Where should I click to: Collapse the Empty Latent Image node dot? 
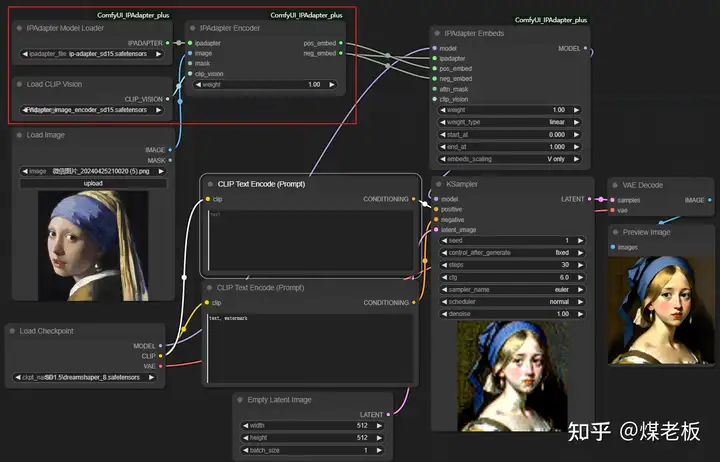pos(240,400)
